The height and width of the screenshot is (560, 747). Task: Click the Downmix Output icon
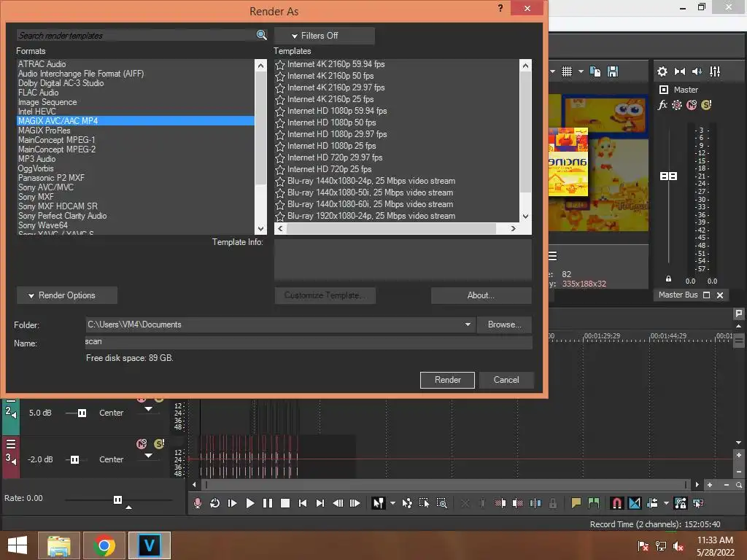pos(680,71)
